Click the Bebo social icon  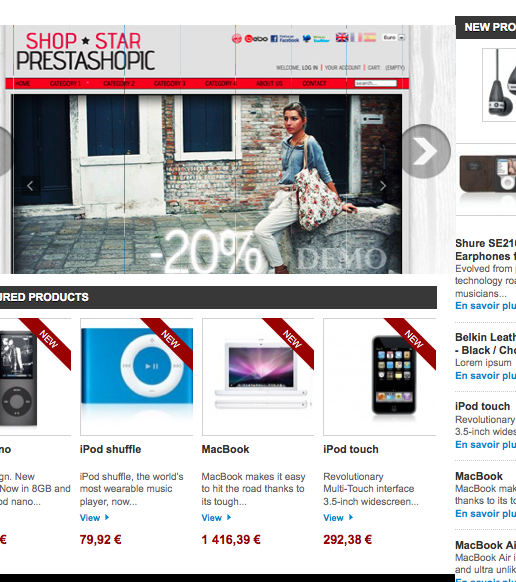(x=256, y=38)
